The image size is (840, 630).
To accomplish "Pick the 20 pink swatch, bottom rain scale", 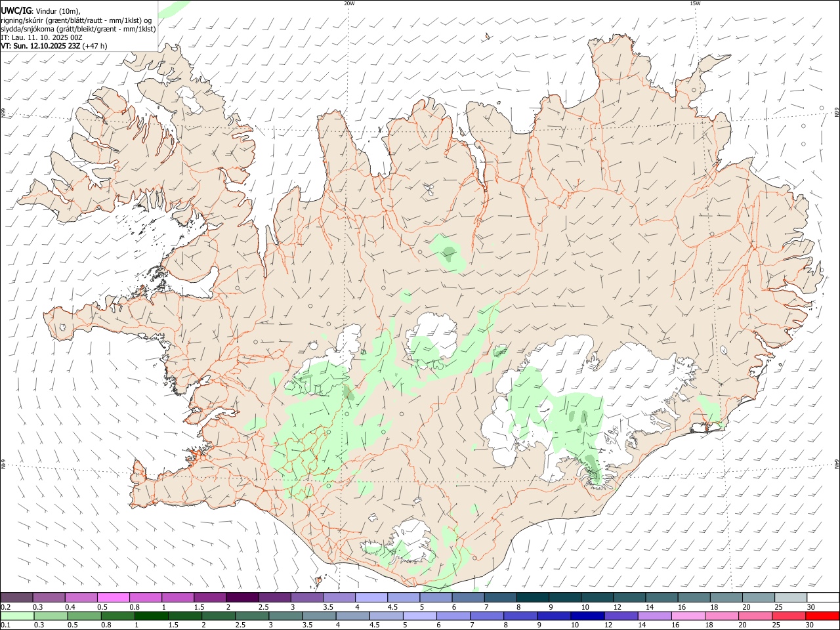I will point(756,616).
